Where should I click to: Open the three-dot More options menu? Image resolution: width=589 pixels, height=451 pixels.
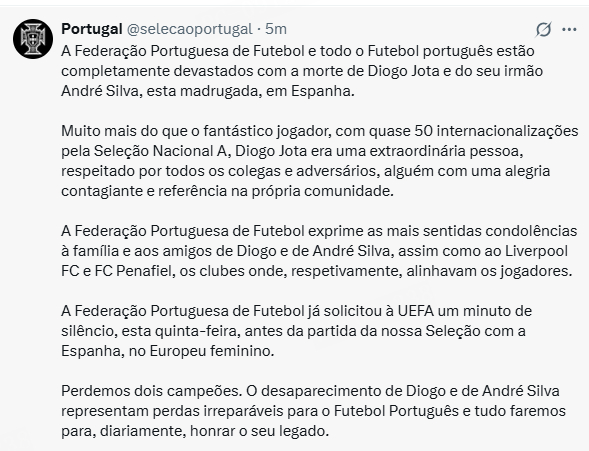pos(569,29)
